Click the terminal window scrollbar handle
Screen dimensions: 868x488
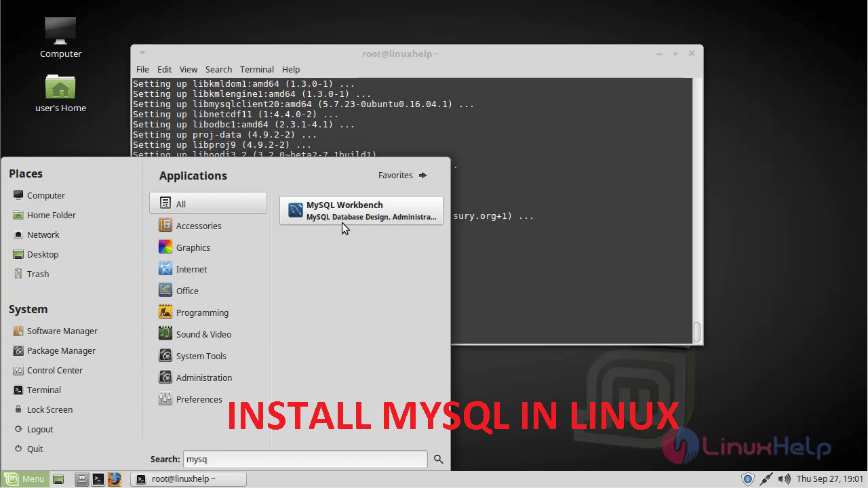[697, 332]
